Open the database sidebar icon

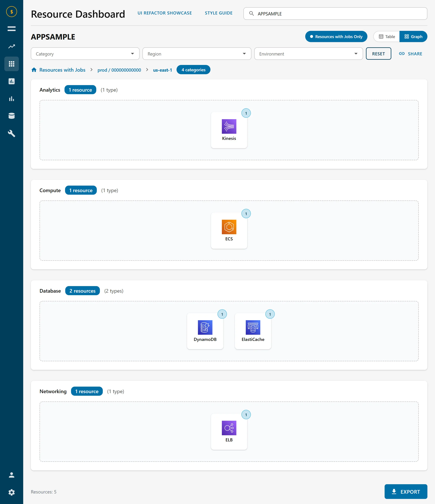(x=11, y=116)
